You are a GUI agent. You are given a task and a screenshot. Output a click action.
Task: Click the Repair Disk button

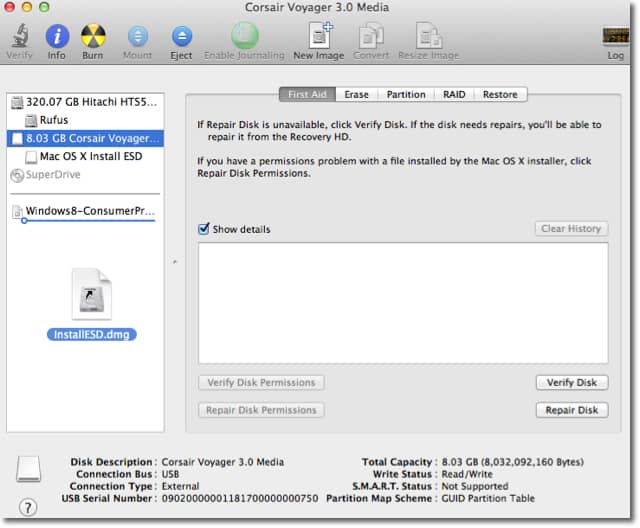pos(572,410)
